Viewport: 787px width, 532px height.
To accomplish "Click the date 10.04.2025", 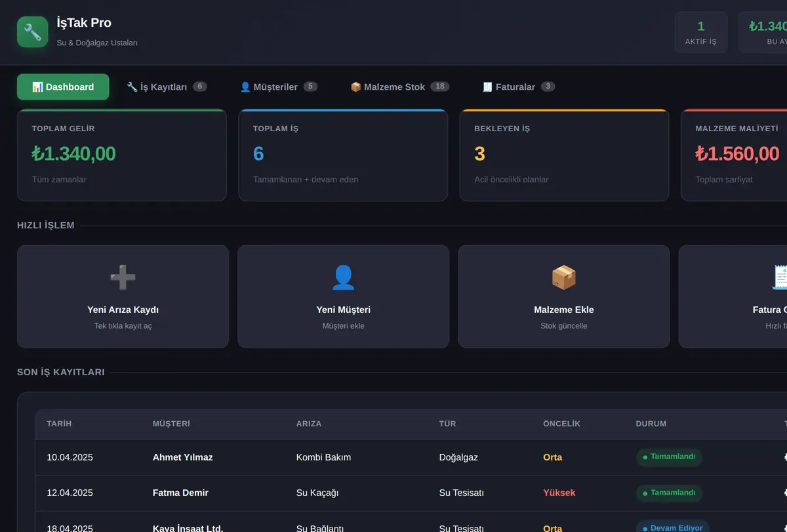I will tap(70, 457).
